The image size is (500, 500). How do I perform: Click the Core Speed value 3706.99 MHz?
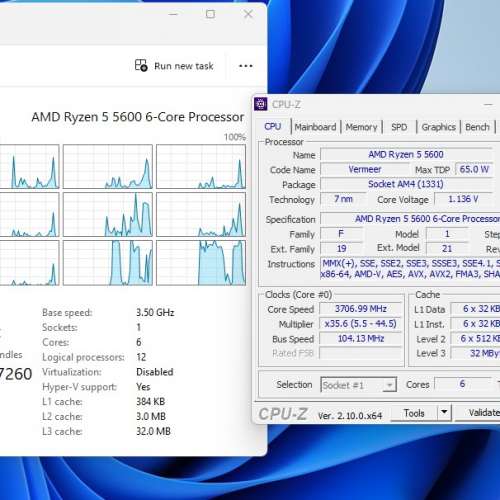361,309
